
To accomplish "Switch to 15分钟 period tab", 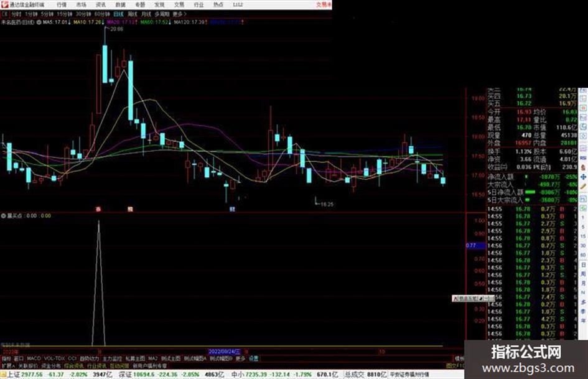I will 65,14.
